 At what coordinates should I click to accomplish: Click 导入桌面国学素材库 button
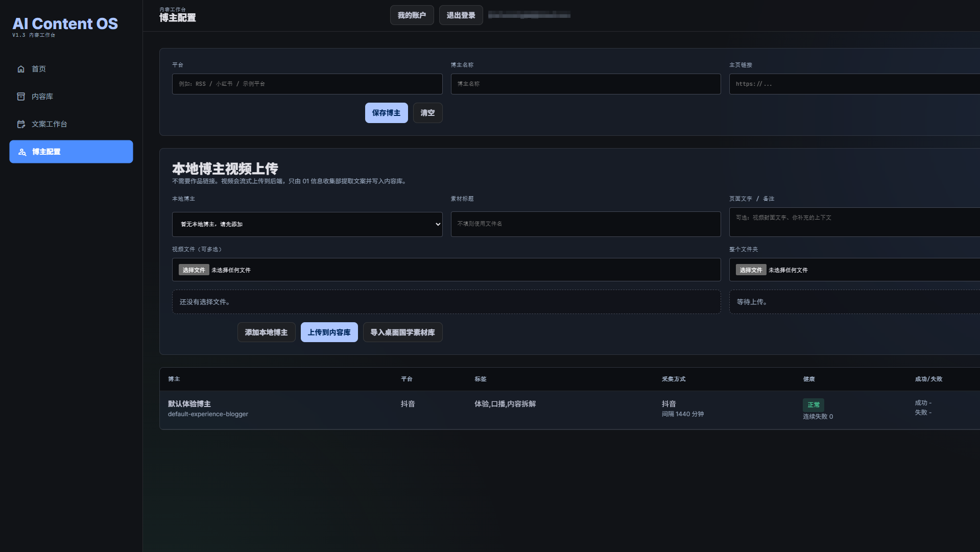point(402,332)
